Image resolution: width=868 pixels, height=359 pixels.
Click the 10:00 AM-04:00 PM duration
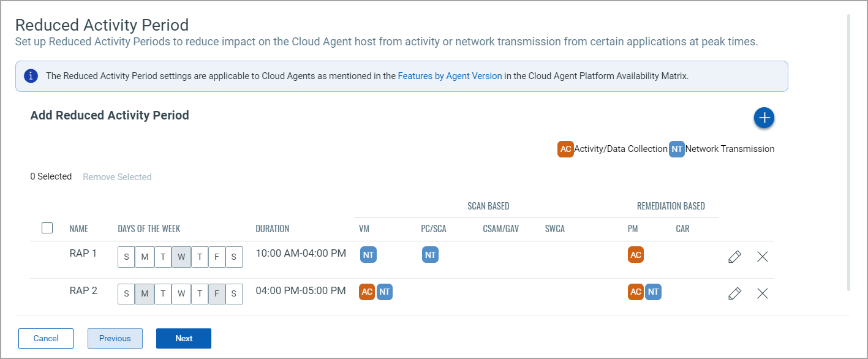point(301,253)
